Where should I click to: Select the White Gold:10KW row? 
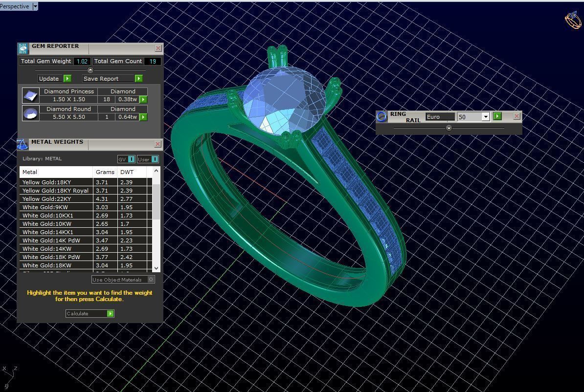(x=86, y=224)
